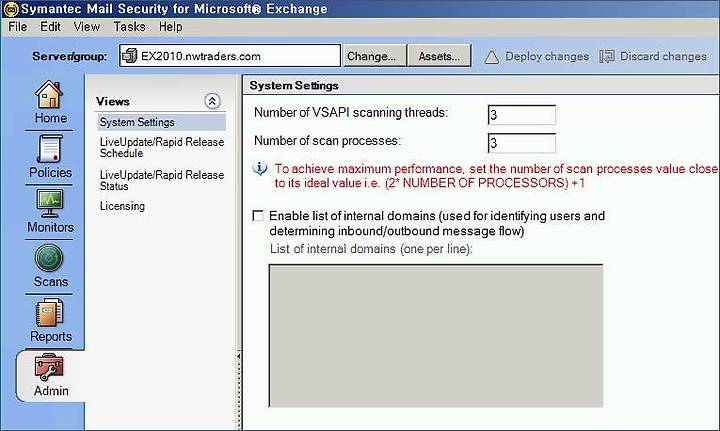720x431 pixels.
Task: Click the number of scan processes field
Action: point(522,143)
